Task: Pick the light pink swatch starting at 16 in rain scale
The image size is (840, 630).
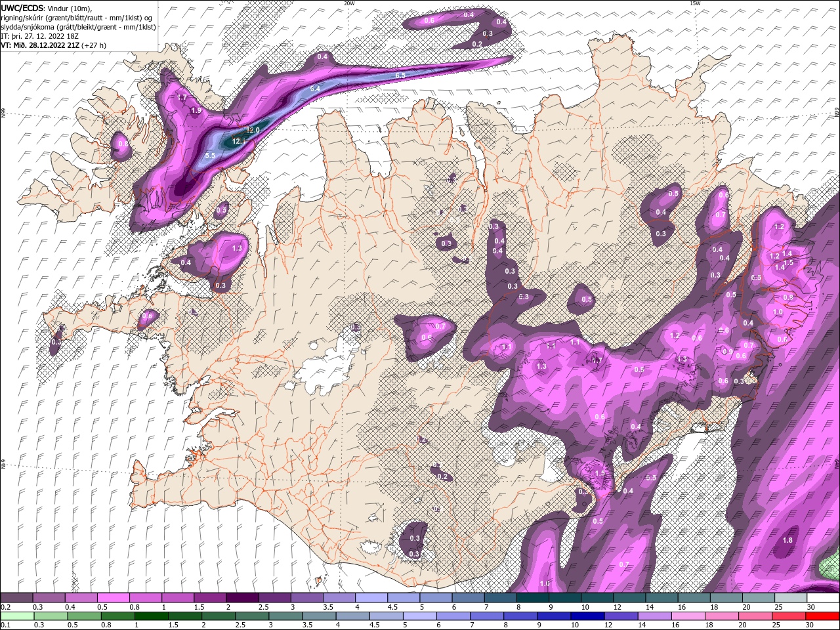Action: coord(687,616)
